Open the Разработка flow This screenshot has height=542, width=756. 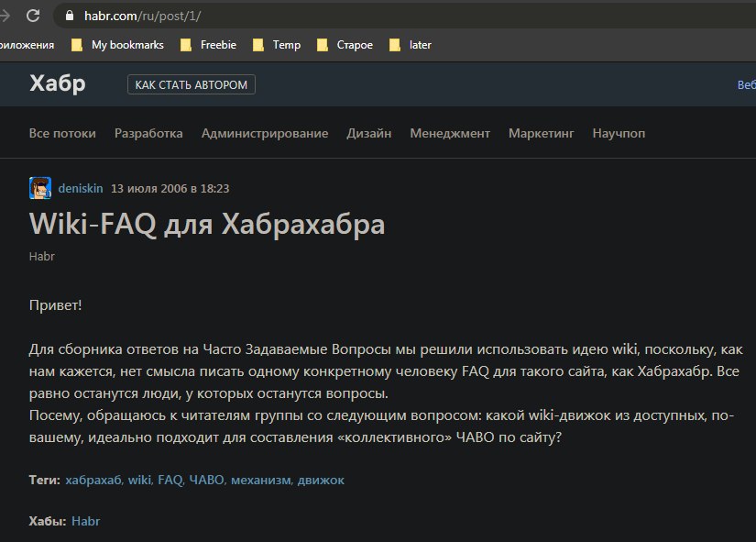click(148, 133)
